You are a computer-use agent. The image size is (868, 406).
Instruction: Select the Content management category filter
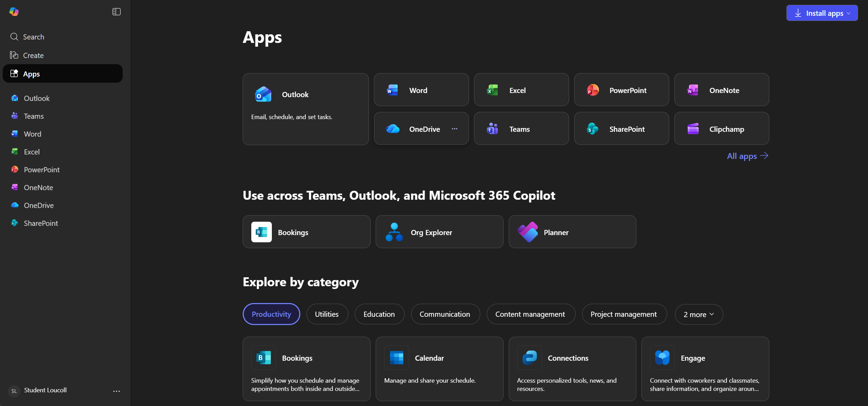tap(531, 314)
